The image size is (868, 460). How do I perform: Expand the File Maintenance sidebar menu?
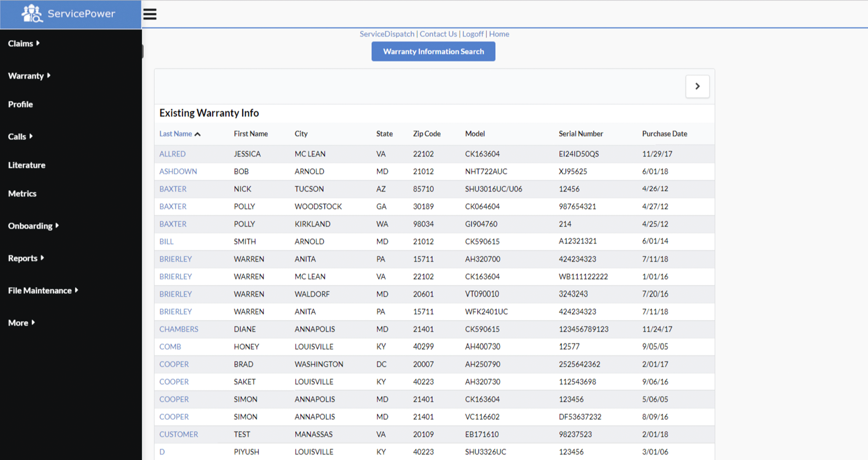click(x=43, y=290)
